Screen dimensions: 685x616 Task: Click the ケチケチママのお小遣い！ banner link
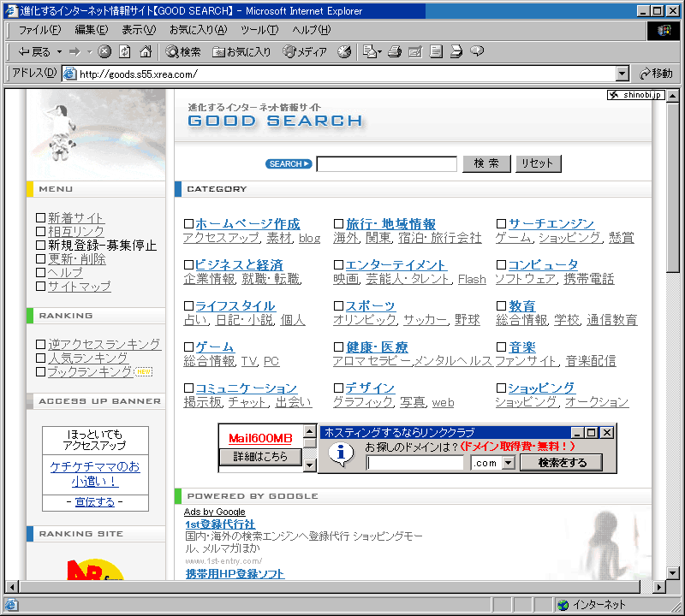coord(95,474)
